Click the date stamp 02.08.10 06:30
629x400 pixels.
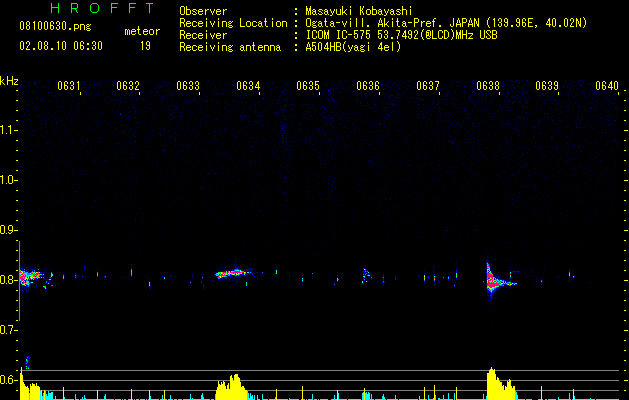(61, 46)
